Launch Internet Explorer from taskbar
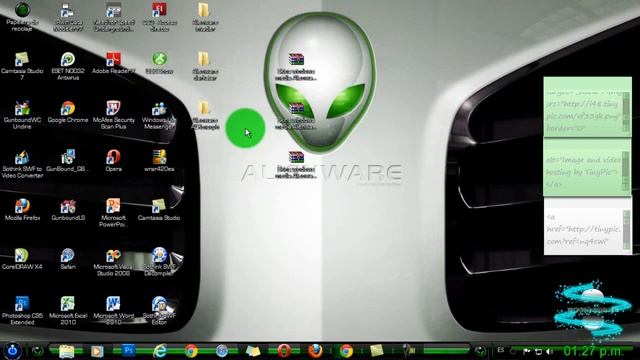The width and height of the screenshot is (640, 360). pos(160,351)
